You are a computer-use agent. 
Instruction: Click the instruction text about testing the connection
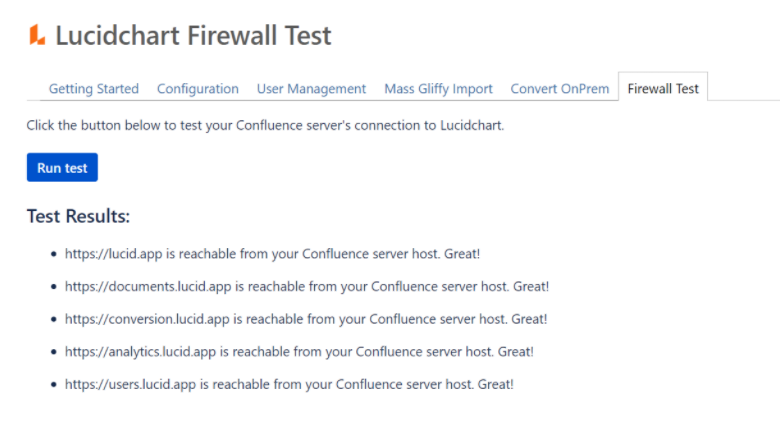266,126
